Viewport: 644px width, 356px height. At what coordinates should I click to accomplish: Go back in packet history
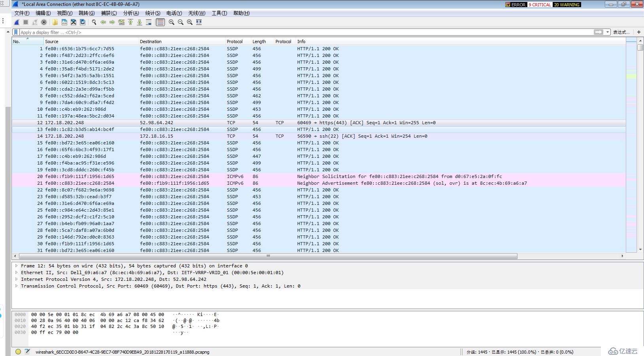103,22
